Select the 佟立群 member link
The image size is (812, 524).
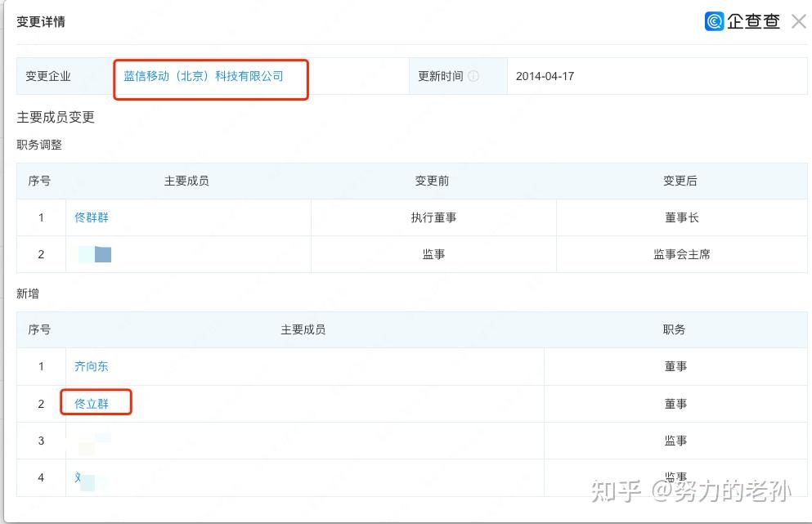point(92,404)
